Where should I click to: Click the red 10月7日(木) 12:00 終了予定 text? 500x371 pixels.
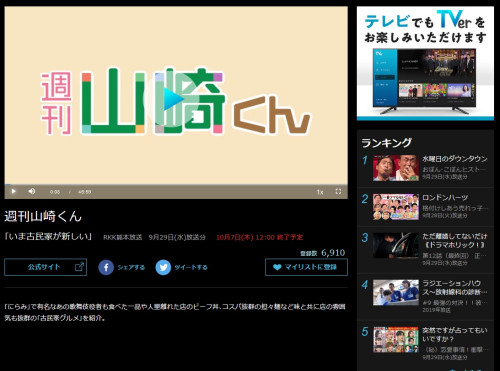(259, 237)
